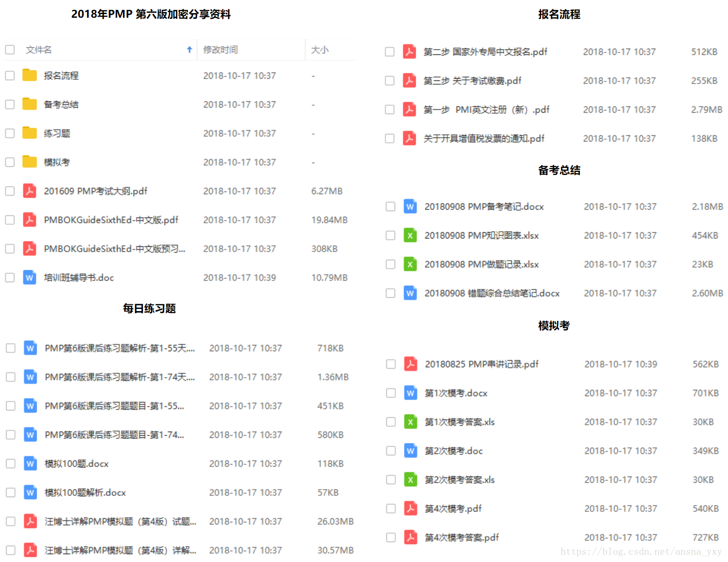This screenshot has width=728, height=562.
Task: Click PDF icon of PMBOKGuideSixthEd-中文版预习 file
Action: point(30,248)
